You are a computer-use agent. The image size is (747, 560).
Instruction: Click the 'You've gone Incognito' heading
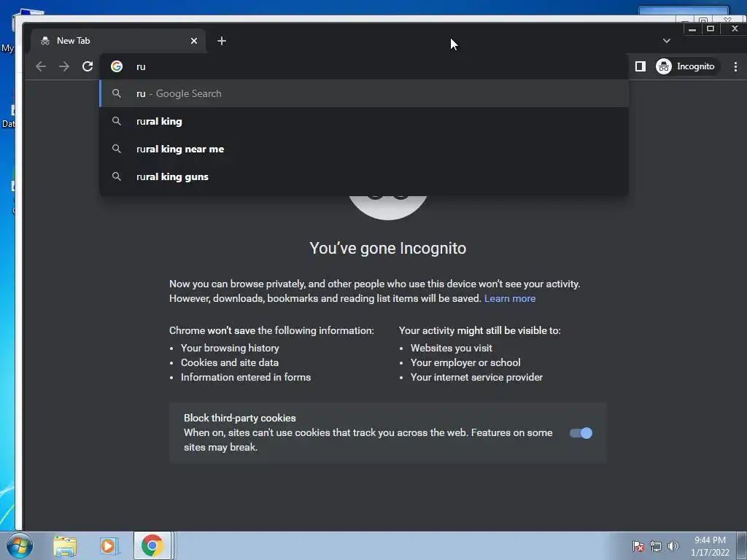click(388, 248)
